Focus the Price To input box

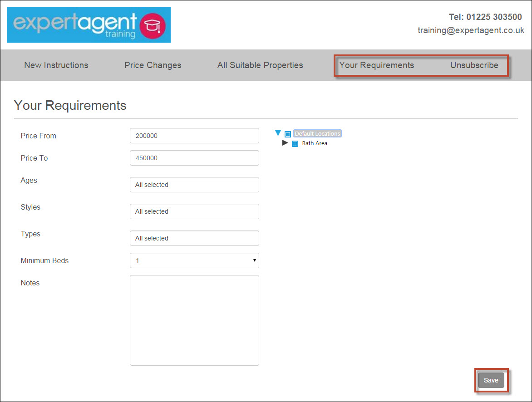click(x=194, y=158)
